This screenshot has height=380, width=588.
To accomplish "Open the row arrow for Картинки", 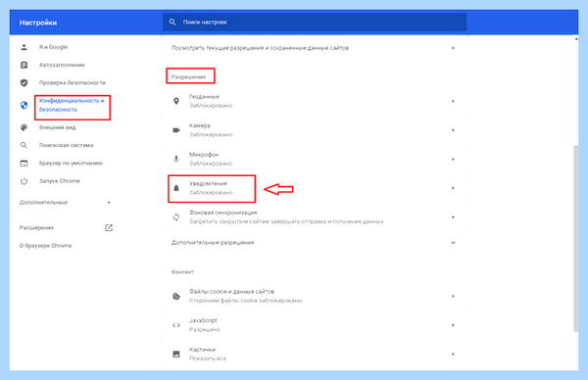I will click(x=453, y=355).
